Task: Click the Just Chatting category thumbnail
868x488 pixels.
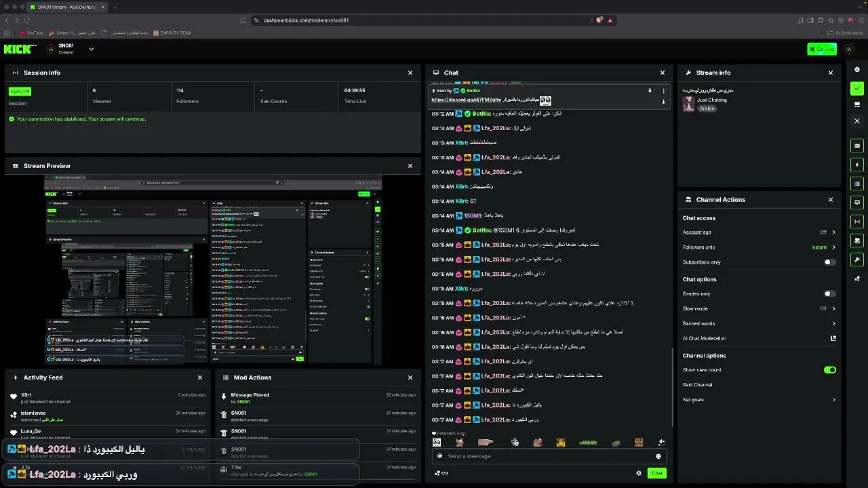Action: click(688, 104)
